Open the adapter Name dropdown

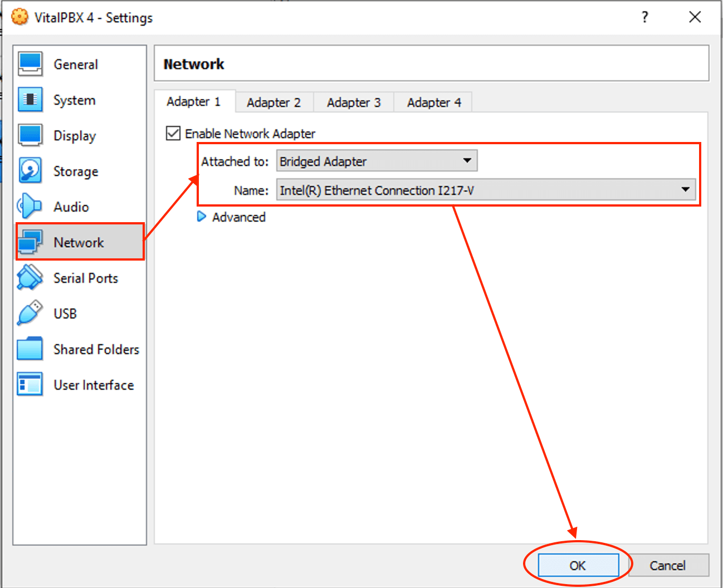point(685,190)
